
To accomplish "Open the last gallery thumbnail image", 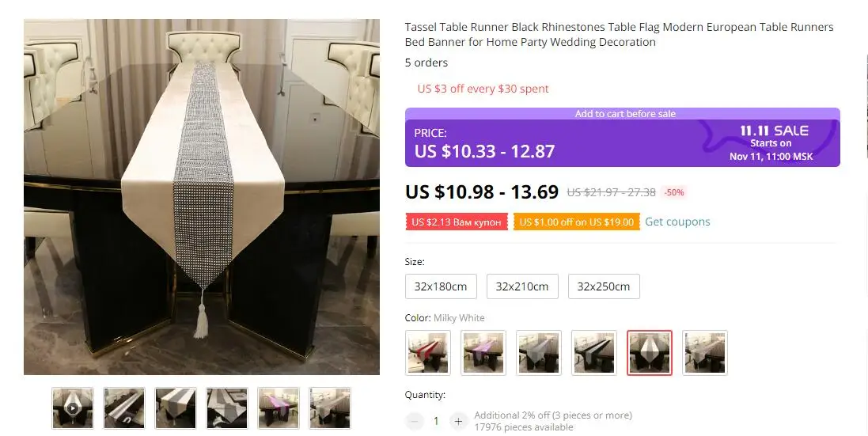I will 330,408.
